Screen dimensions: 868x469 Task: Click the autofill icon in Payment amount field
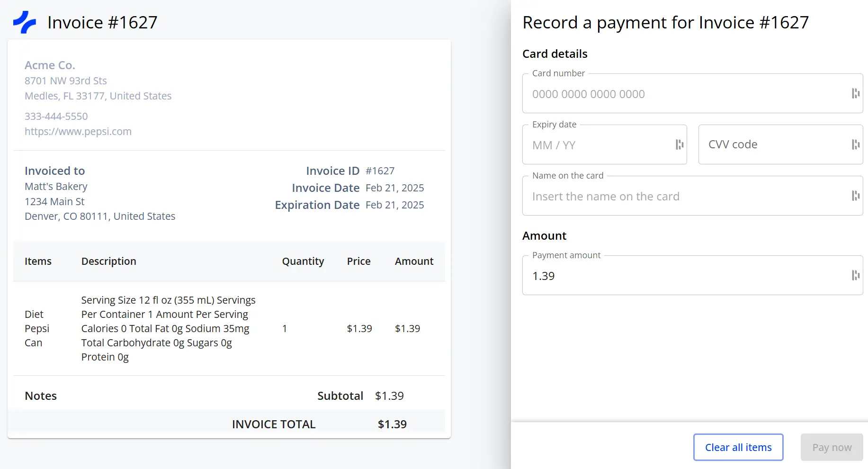coord(855,275)
